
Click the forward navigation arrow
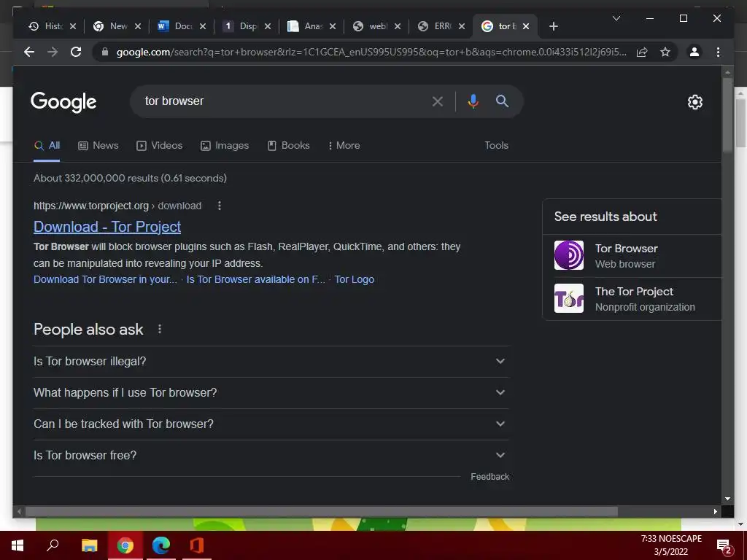pyautogui.click(x=53, y=52)
